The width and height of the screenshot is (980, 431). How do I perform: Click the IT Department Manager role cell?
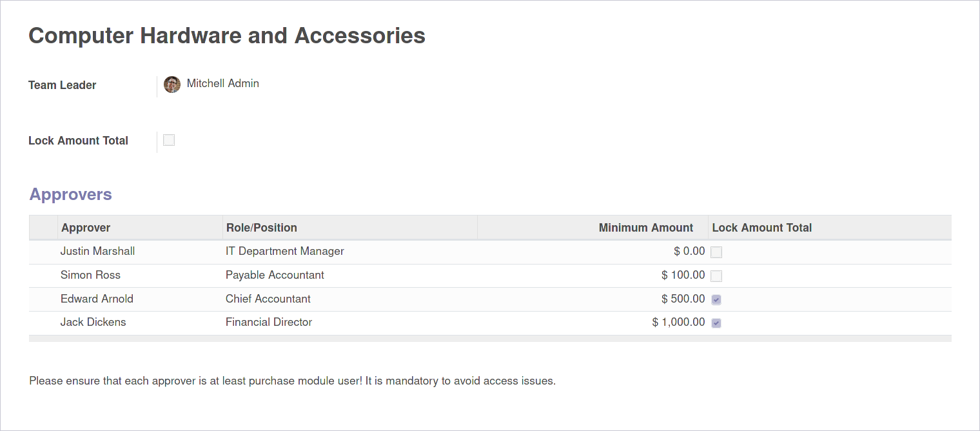tap(284, 251)
